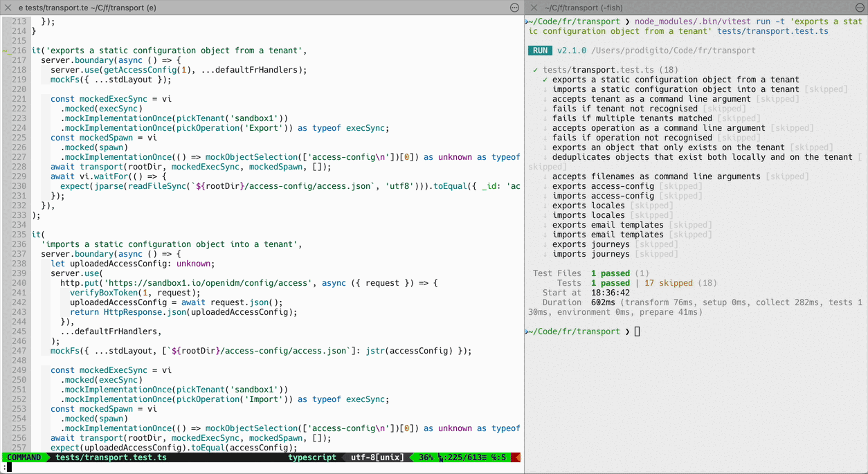This screenshot has width=868, height=474.
Task: Open the left editor pane options menu
Action: 514,7
